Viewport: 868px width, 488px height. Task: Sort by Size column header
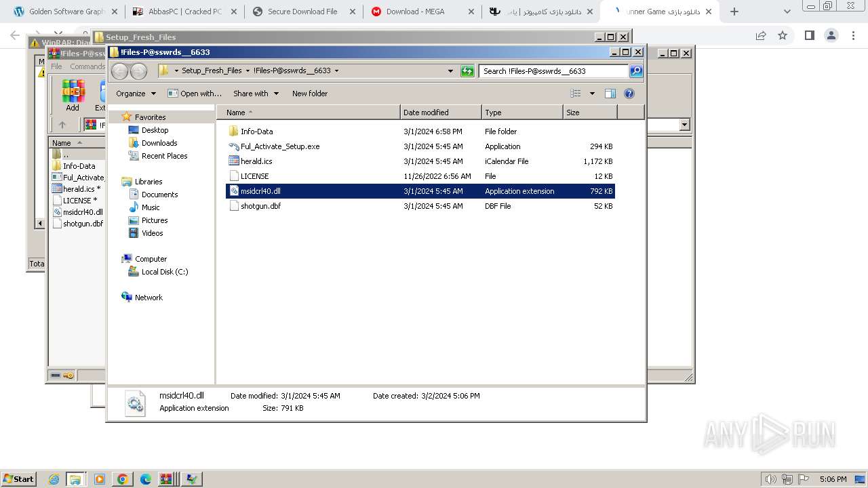coord(590,113)
